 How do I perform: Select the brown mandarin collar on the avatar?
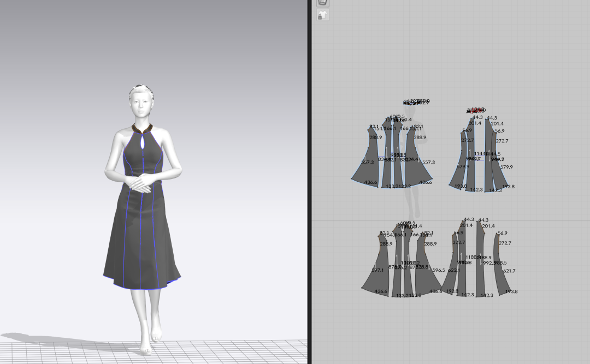(x=142, y=129)
